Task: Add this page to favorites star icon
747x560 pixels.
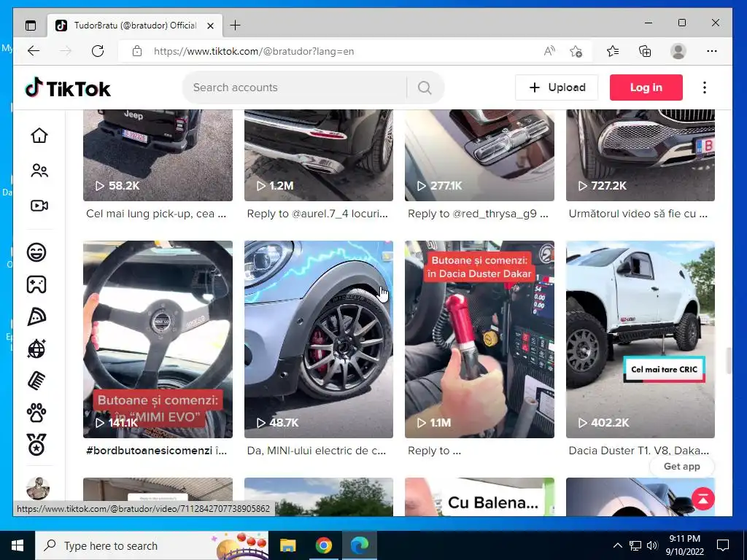Action: pos(576,51)
